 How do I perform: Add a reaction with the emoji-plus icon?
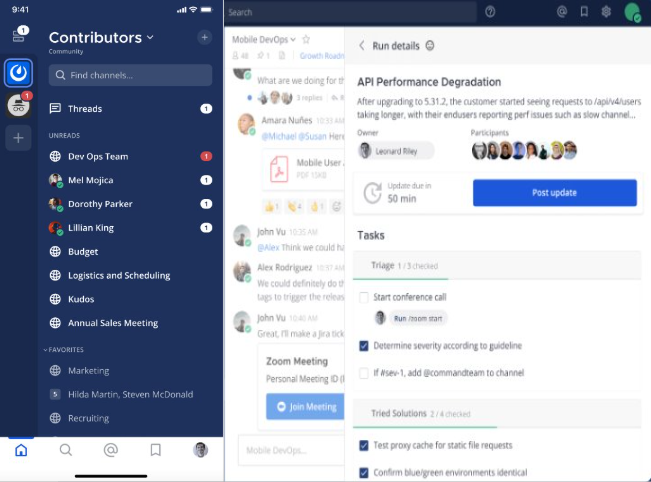click(337, 206)
